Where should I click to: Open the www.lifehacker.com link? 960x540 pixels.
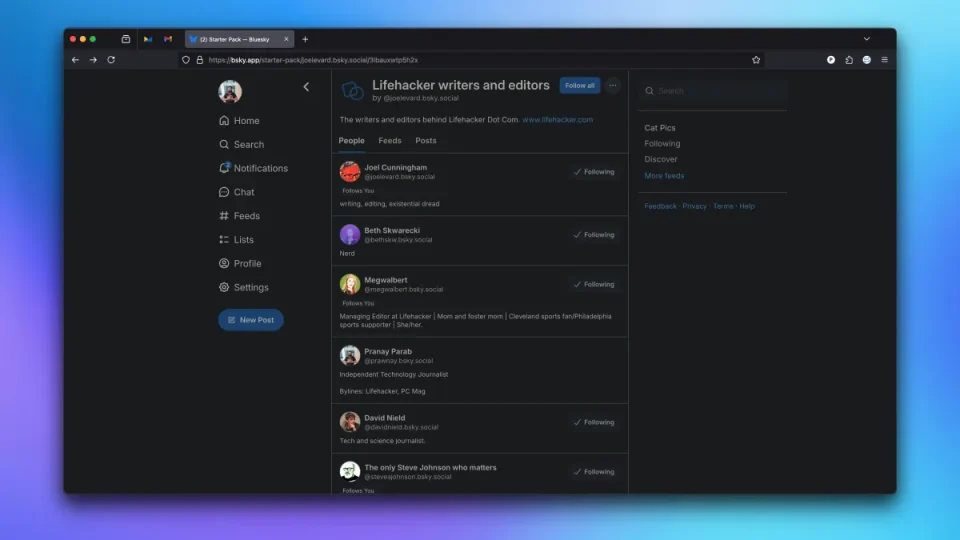[557, 120]
